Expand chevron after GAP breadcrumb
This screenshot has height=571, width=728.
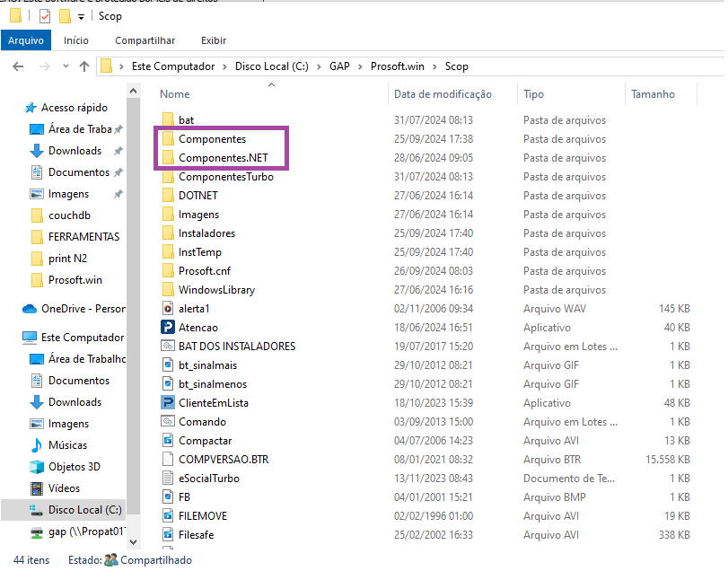(x=360, y=66)
